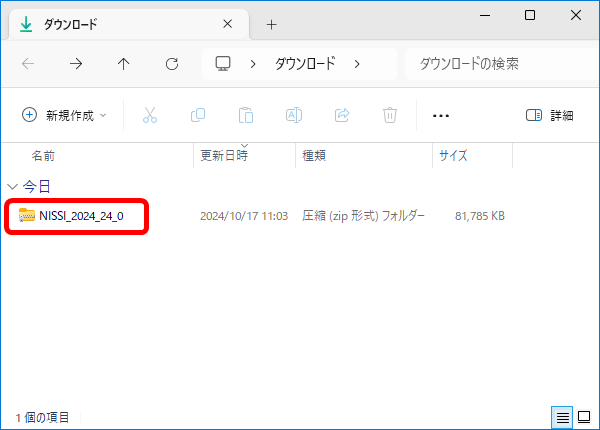Navigate forward with the arrow button

click(76, 64)
